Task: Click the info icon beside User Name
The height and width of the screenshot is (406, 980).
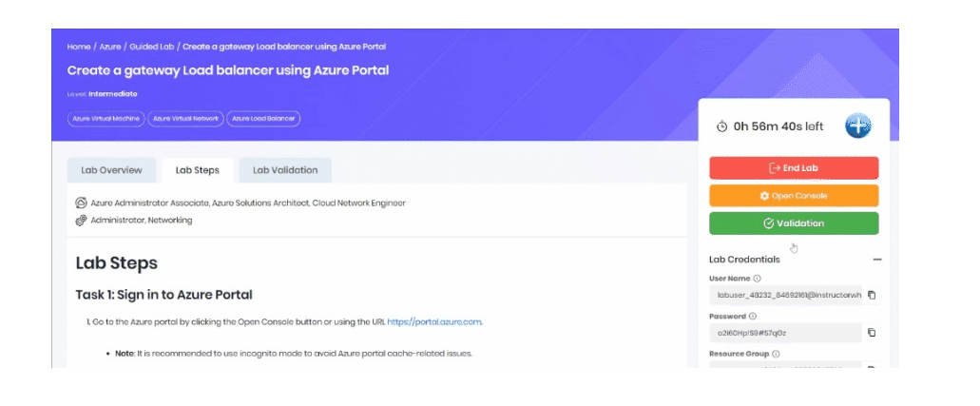Action: coord(757,279)
